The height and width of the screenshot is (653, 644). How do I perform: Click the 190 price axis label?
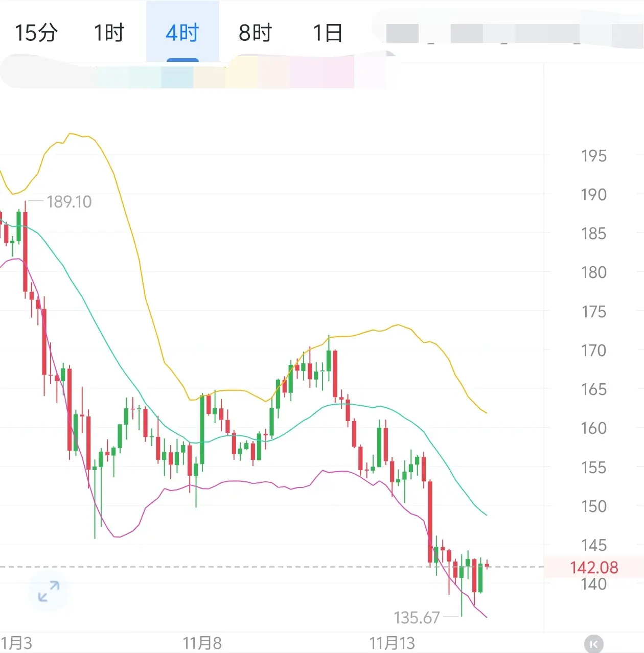(593, 195)
